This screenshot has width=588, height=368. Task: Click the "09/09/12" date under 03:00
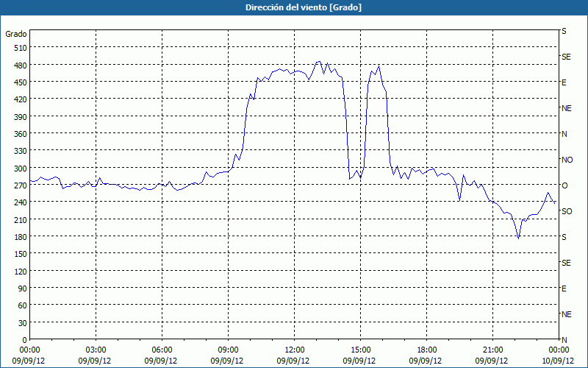95,361
